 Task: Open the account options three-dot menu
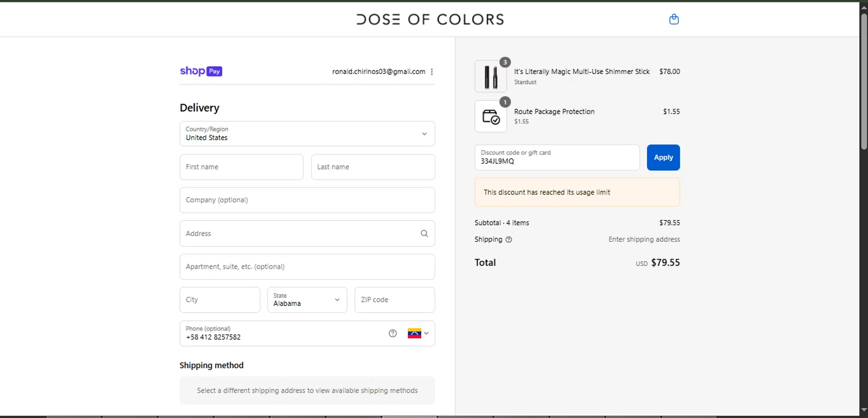pyautogui.click(x=432, y=72)
